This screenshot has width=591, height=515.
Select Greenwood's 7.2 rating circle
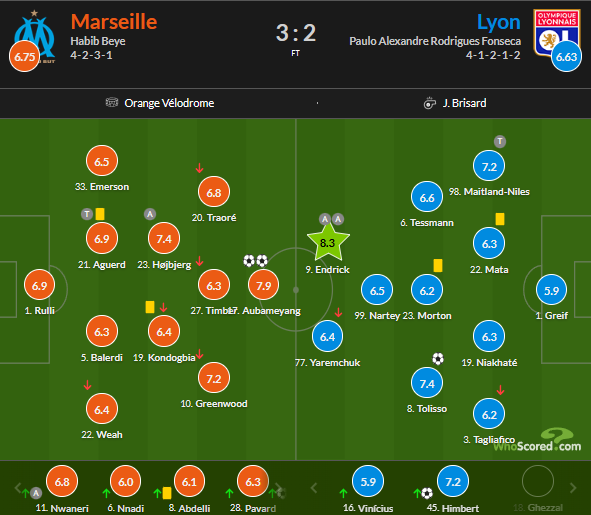pyautogui.click(x=214, y=378)
